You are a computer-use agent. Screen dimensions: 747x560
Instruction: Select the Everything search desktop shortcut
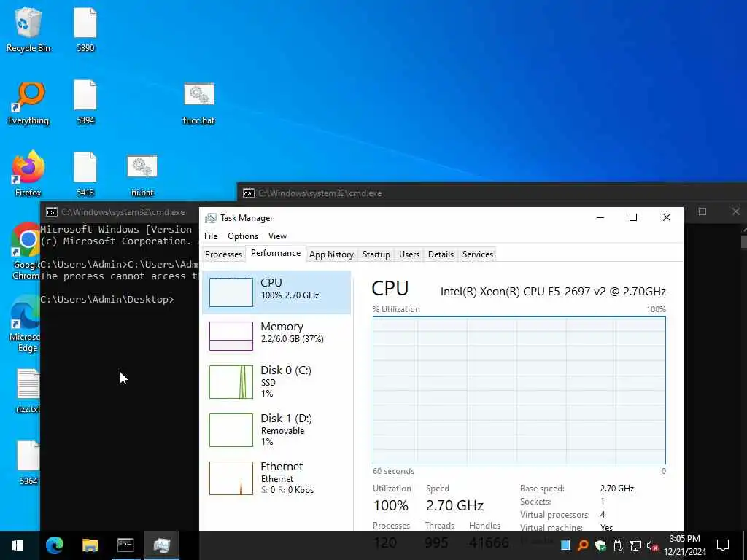pos(28,104)
